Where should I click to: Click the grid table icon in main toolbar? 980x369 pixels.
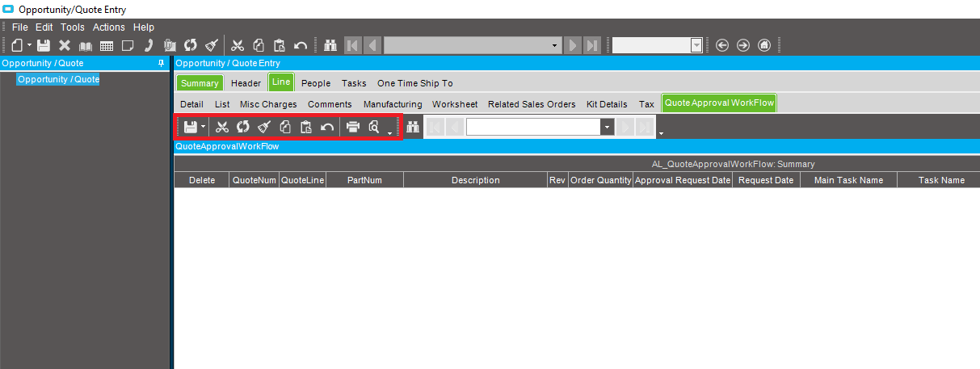click(x=106, y=45)
